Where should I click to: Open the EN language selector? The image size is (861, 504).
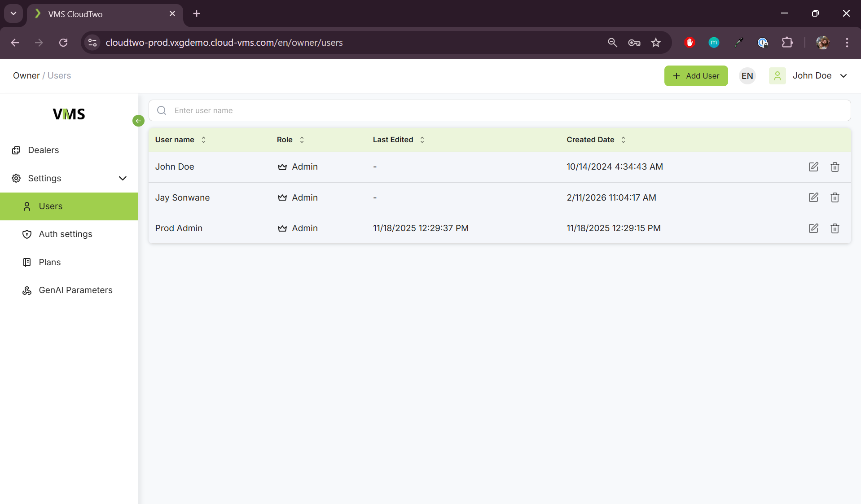pyautogui.click(x=747, y=76)
